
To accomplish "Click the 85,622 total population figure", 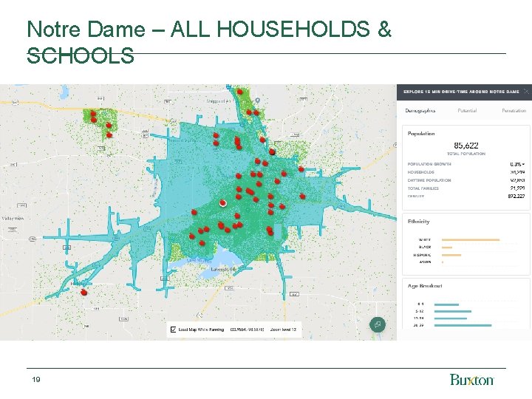I will [465, 146].
